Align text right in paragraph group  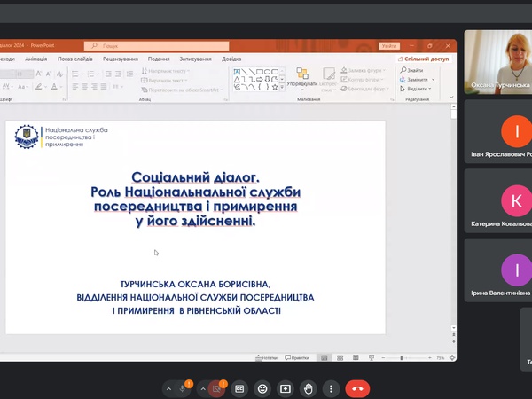pos(94,87)
